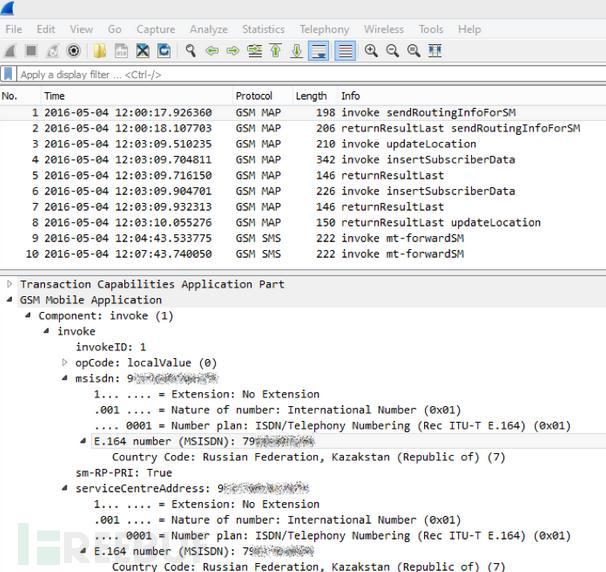Image resolution: width=606 pixels, height=572 pixels.
Task: Expand Transaction Capabilities Application Part
Action: (x=10, y=284)
